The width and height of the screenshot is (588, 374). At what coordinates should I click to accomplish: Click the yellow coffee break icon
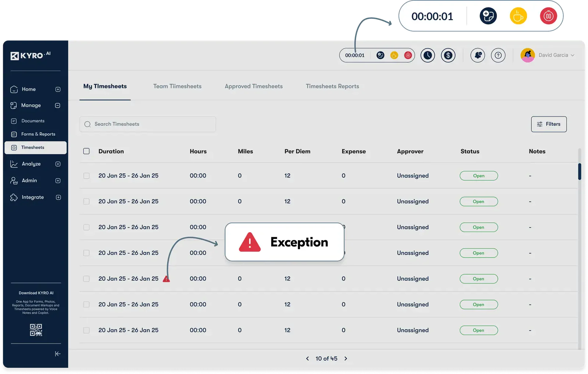(x=394, y=55)
